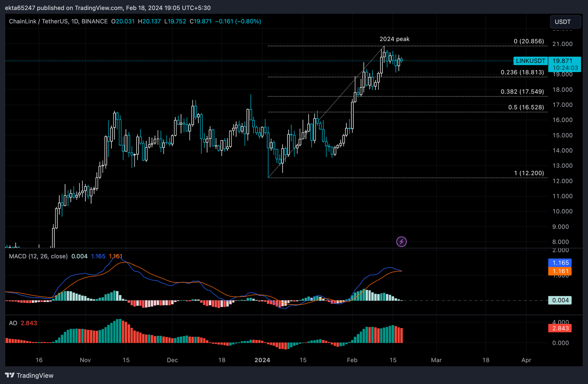Image resolution: width=588 pixels, height=384 pixels.
Task: Click the 0.004 histogram value tag
Action: click(x=560, y=300)
